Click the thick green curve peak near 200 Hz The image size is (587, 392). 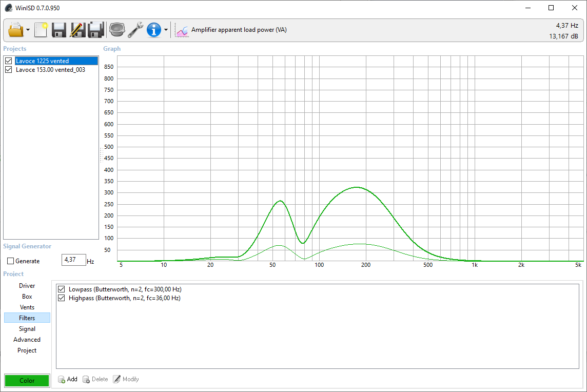[x=357, y=187]
